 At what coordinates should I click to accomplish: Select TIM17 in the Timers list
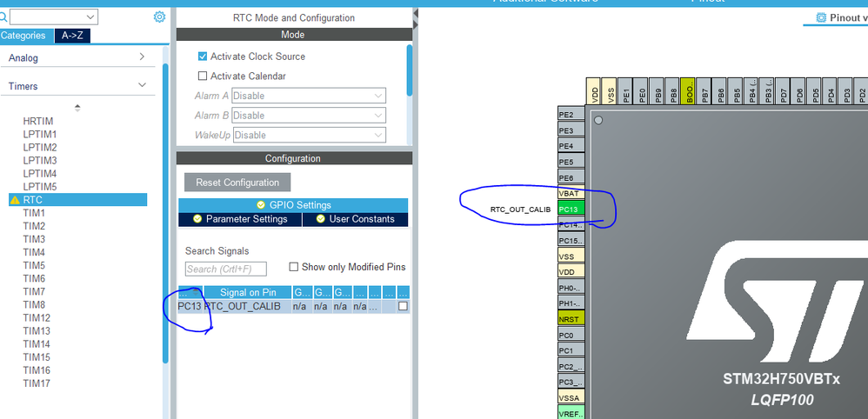37,383
